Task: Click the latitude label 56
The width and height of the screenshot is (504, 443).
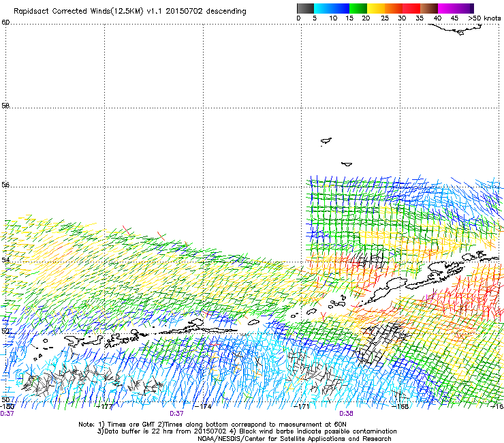Action: tap(5, 185)
